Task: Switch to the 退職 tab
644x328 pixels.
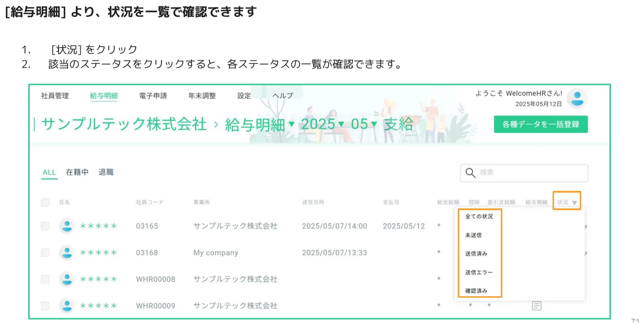Action: 106,172
